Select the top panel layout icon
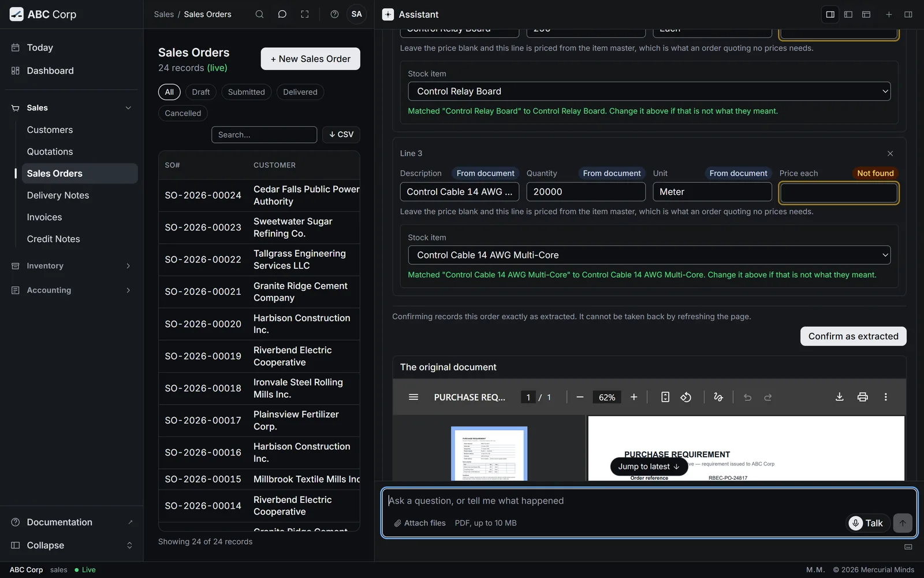 866,14
